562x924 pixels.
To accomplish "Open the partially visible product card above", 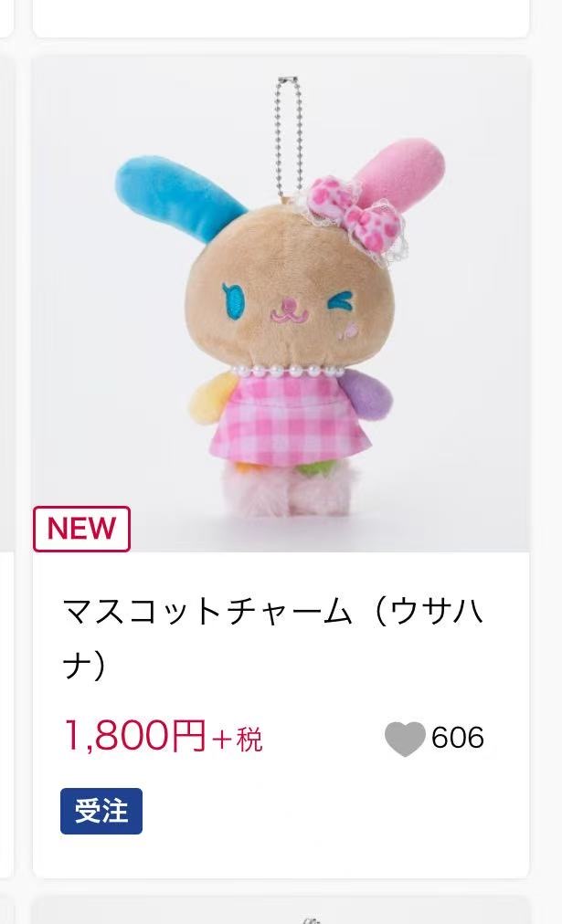I will click(x=281, y=17).
